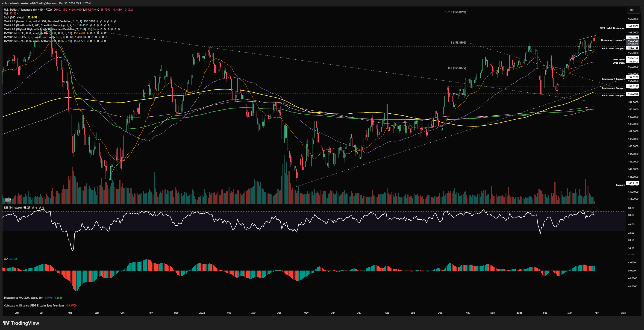Screen dimensions: 644x330
Task: Click the U.S. Dollar / Japanese Yen title
Action: [20, 9]
